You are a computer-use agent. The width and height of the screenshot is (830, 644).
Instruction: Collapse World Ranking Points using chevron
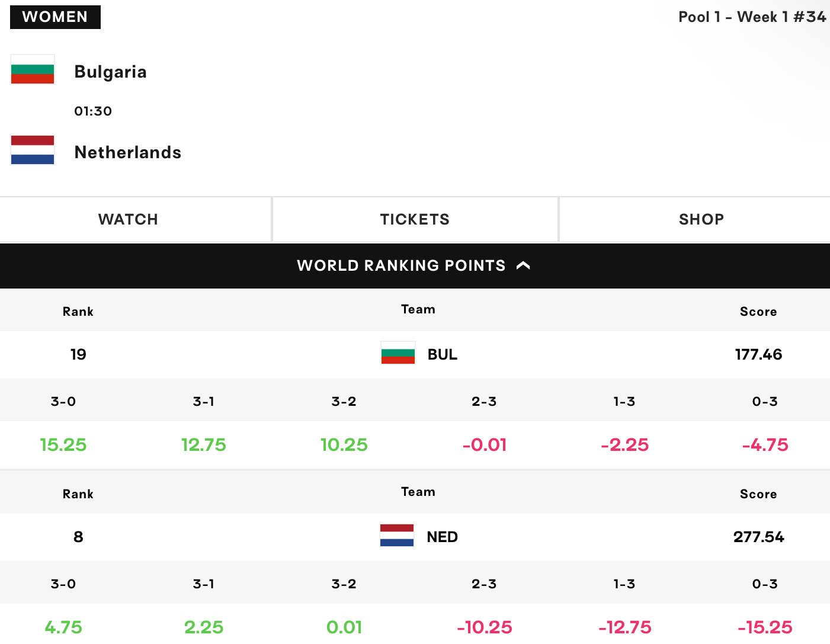[523, 265]
